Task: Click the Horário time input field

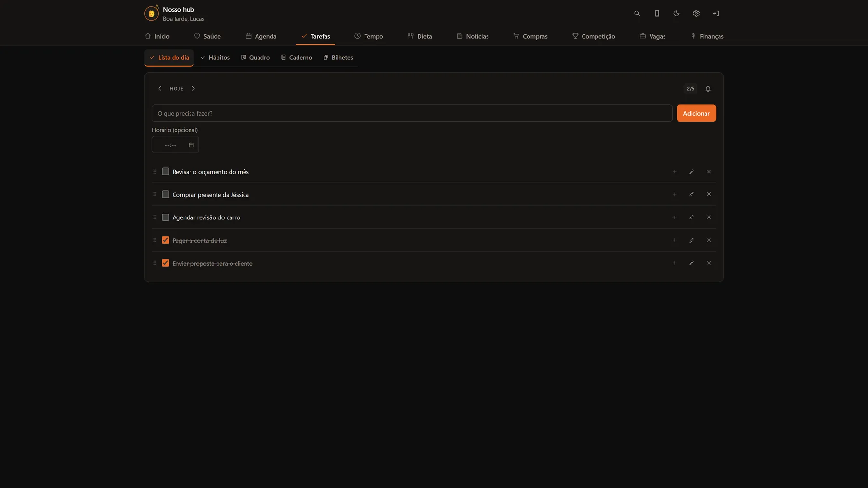Action: [x=175, y=145]
